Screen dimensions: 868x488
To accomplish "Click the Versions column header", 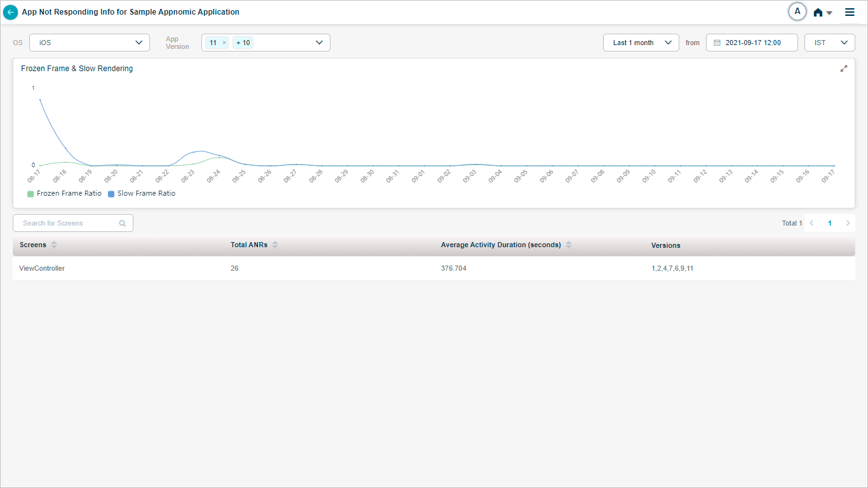I will pos(666,245).
